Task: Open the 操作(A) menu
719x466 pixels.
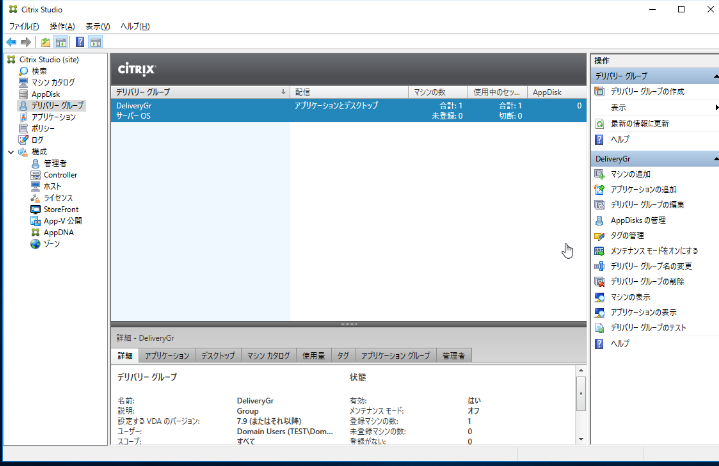Action: point(62,26)
